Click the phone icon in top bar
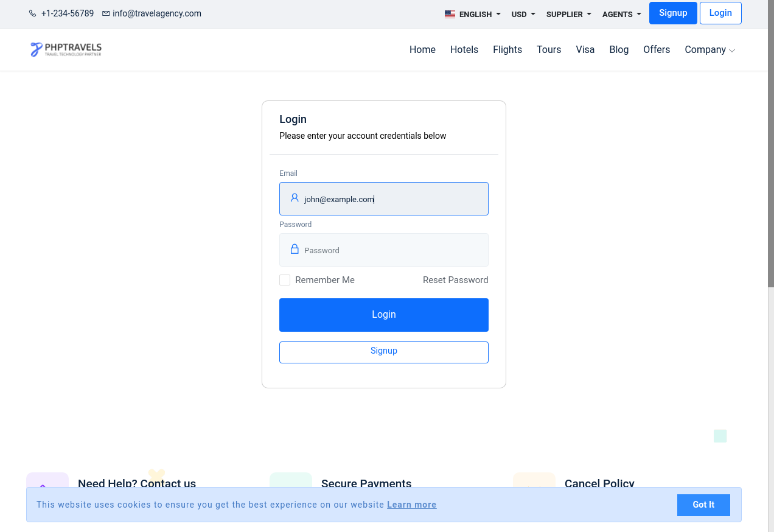Viewport: 774px width, 532px height. coord(33,13)
